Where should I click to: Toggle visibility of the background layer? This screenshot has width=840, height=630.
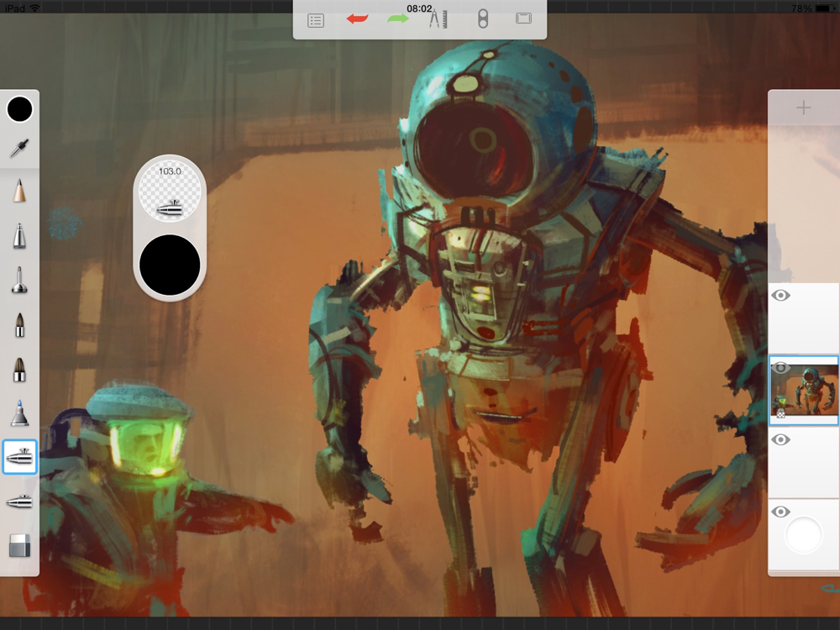tap(780, 512)
